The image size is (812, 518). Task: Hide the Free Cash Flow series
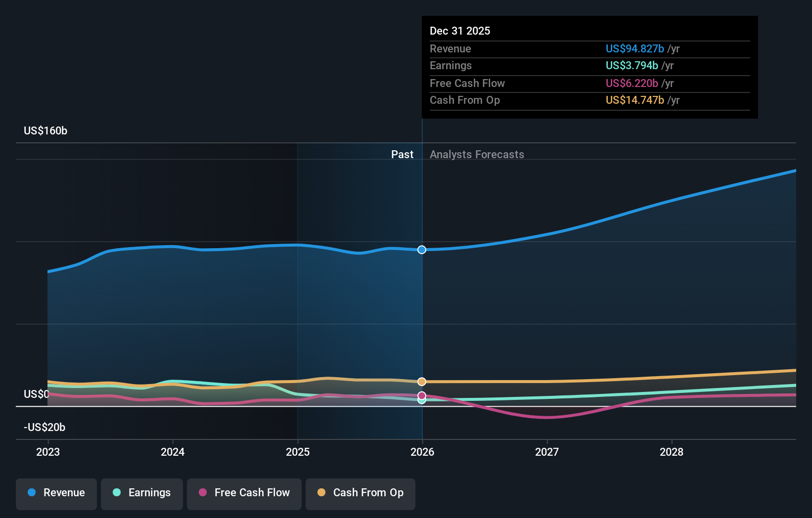(x=244, y=493)
